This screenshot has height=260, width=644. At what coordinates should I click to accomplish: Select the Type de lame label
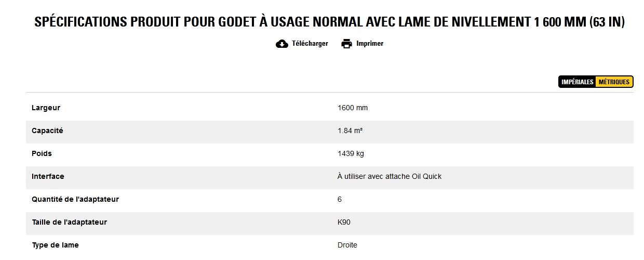point(55,245)
